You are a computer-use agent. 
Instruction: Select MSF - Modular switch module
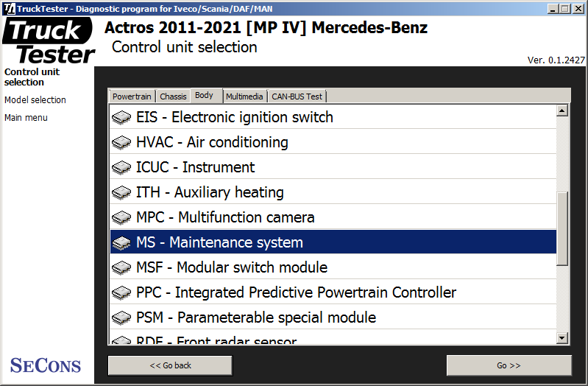333,267
